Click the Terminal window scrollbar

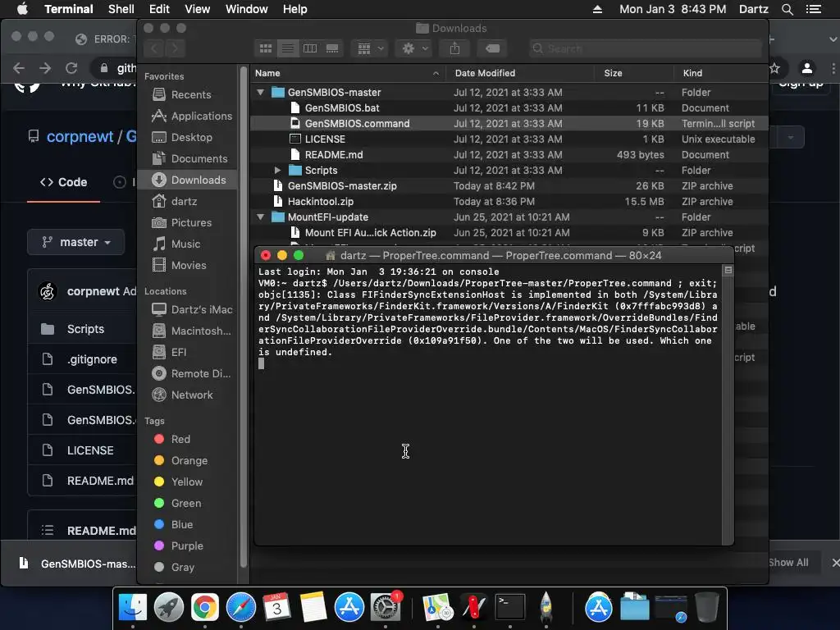pos(728,404)
